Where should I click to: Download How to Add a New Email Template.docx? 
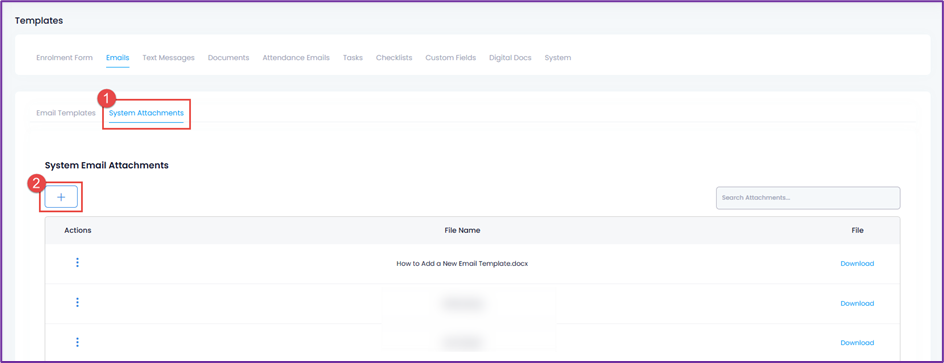(857, 264)
